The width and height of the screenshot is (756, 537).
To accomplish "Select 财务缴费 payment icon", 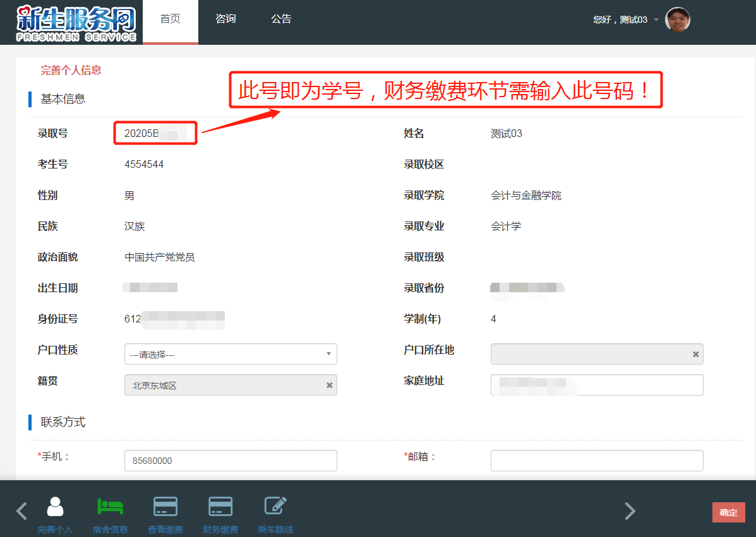I will [x=220, y=507].
